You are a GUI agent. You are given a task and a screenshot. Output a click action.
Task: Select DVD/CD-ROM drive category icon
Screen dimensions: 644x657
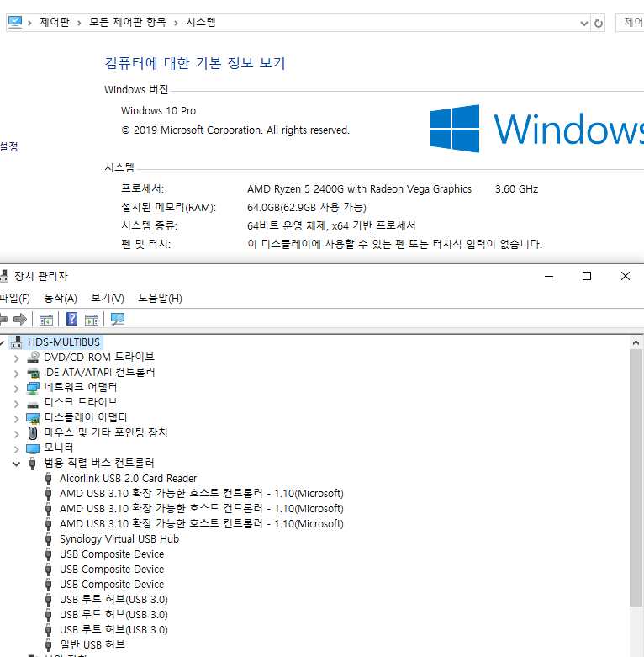pyautogui.click(x=33, y=357)
